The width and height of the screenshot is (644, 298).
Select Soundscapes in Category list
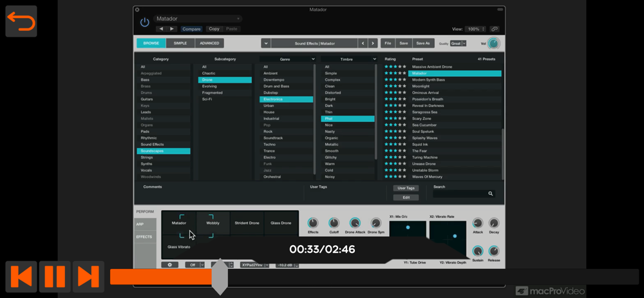[x=164, y=151]
